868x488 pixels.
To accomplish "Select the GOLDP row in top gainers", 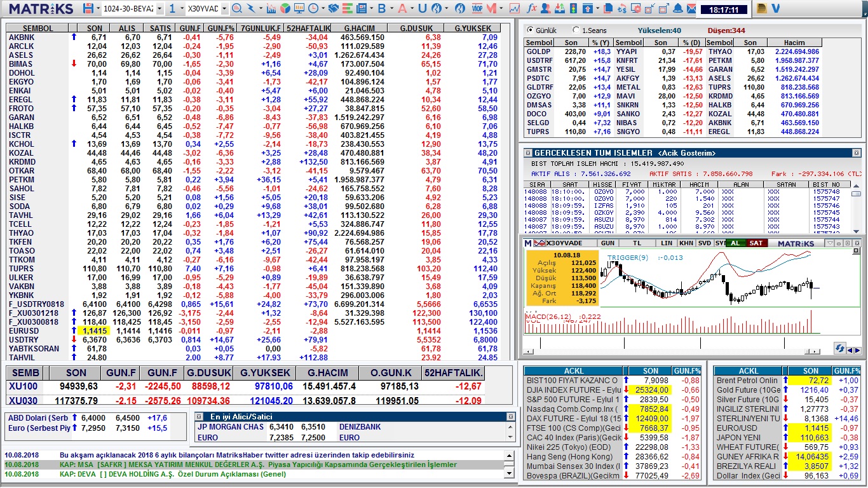I will coord(569,51).
